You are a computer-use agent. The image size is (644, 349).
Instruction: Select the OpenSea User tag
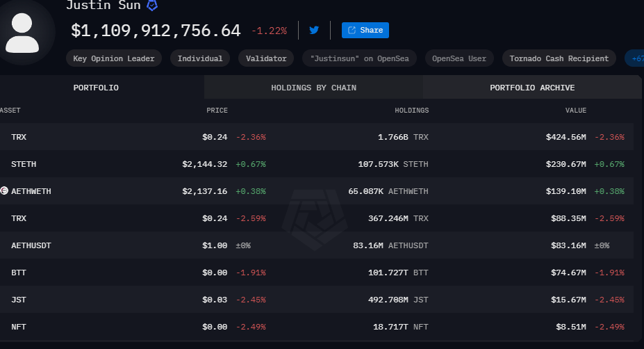(459, 58)
